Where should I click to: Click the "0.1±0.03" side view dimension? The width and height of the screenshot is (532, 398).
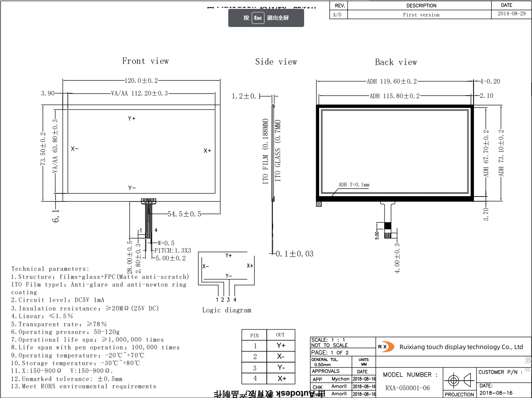click(x=294, y=254)
